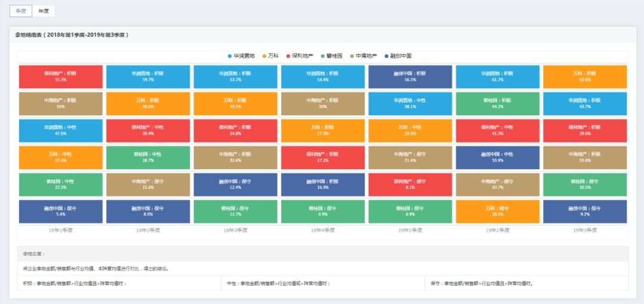This screenshot has width=644, height=304.
Task: Click the 保守 definition text
Action: click(482, 284)
